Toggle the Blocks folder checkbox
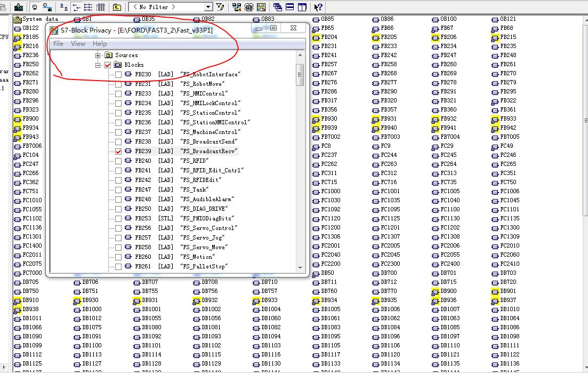This screenshot has height=373, width=588. [108, 65]
